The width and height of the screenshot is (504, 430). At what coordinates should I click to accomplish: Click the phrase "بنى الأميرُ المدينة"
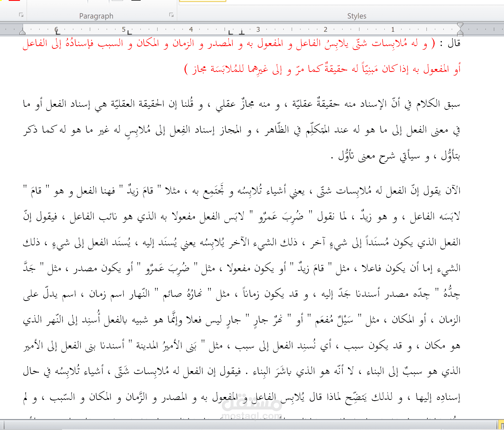tap(166, 346)
